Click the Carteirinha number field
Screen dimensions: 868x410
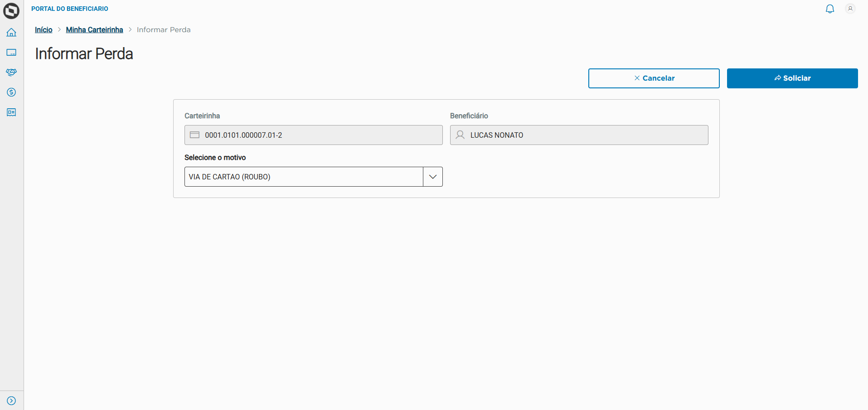(x=317, y=135)
